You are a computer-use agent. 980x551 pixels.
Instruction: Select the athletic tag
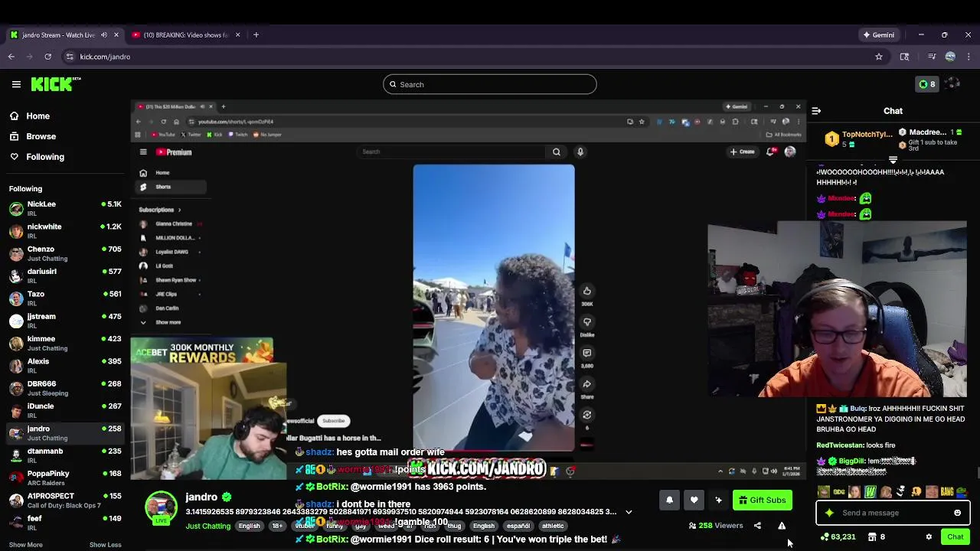coord(553,526)
